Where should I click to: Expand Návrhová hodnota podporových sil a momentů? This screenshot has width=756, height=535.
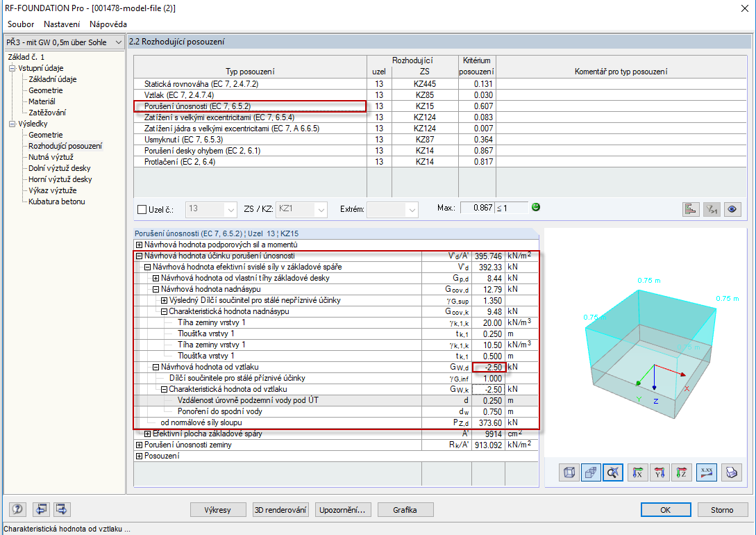click(139, 245)
